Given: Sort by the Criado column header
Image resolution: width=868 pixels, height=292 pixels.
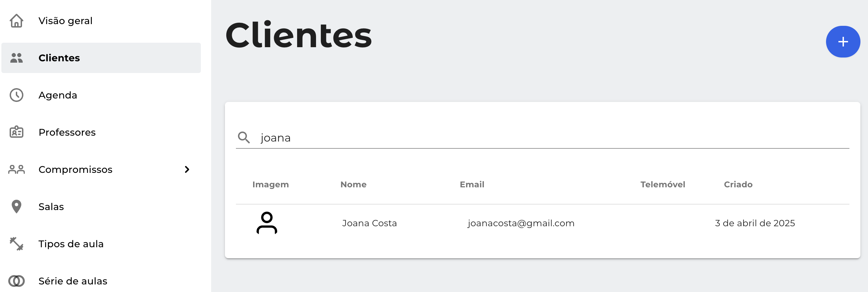Looking at the screenshot, I should [738, 185].
